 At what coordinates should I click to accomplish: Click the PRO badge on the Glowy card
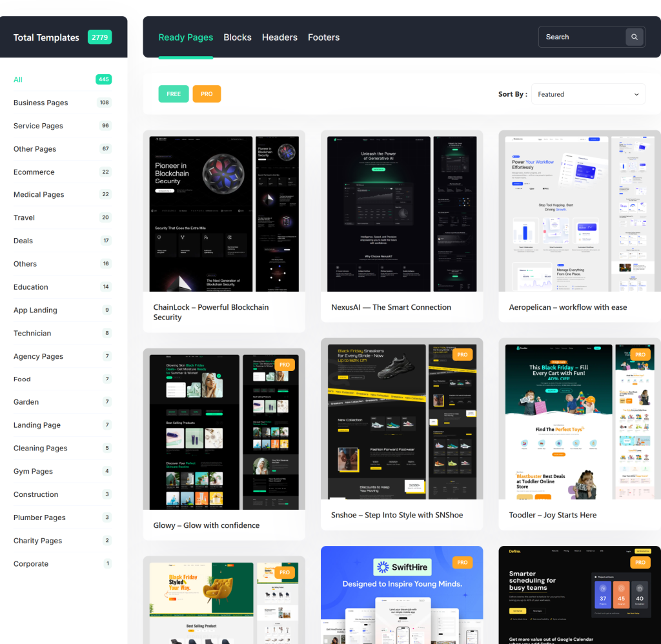(x=285, y=365)
